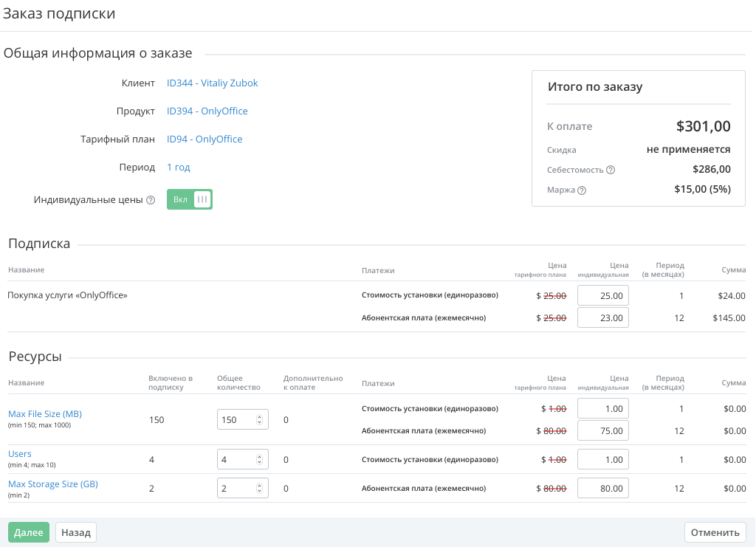Click the Дополнительно к оплате column header

tap(313, 382)
